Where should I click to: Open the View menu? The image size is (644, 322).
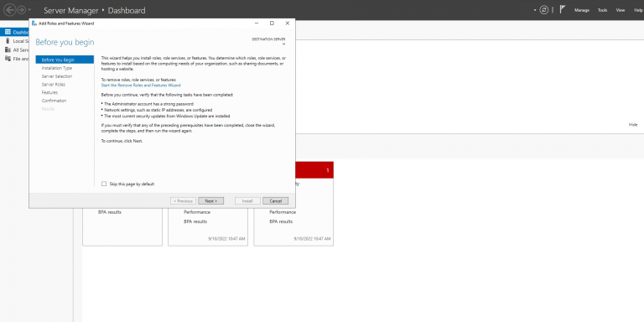[x=621, y=10]
